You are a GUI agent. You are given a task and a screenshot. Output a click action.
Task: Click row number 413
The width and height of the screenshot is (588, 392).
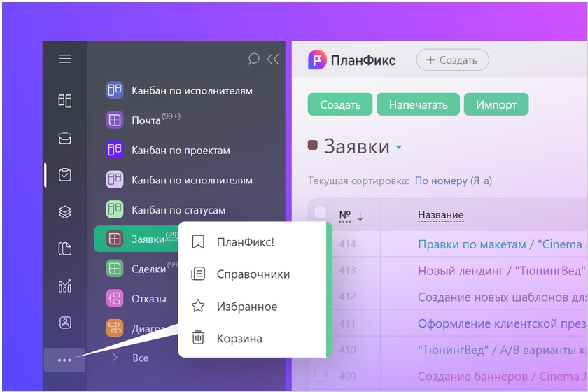347,270
